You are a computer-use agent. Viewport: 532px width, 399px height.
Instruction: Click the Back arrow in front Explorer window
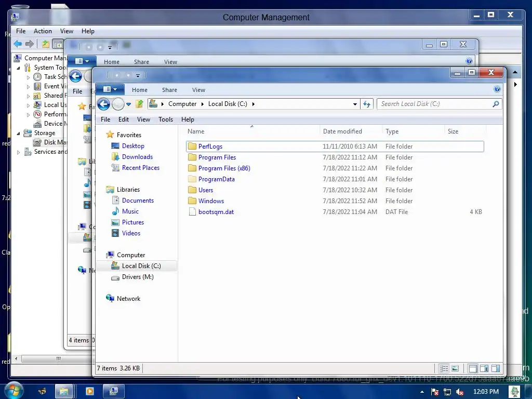pos(103,104)
